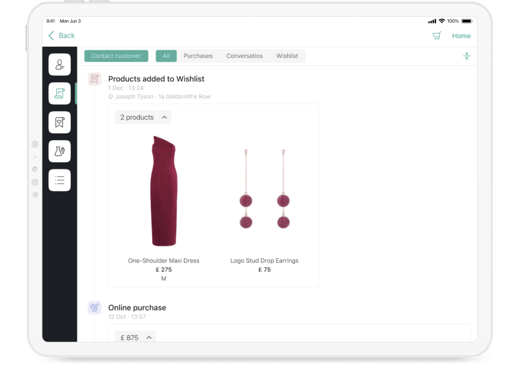Click the Contact customer button
The image size is (519, 366).
116,56
